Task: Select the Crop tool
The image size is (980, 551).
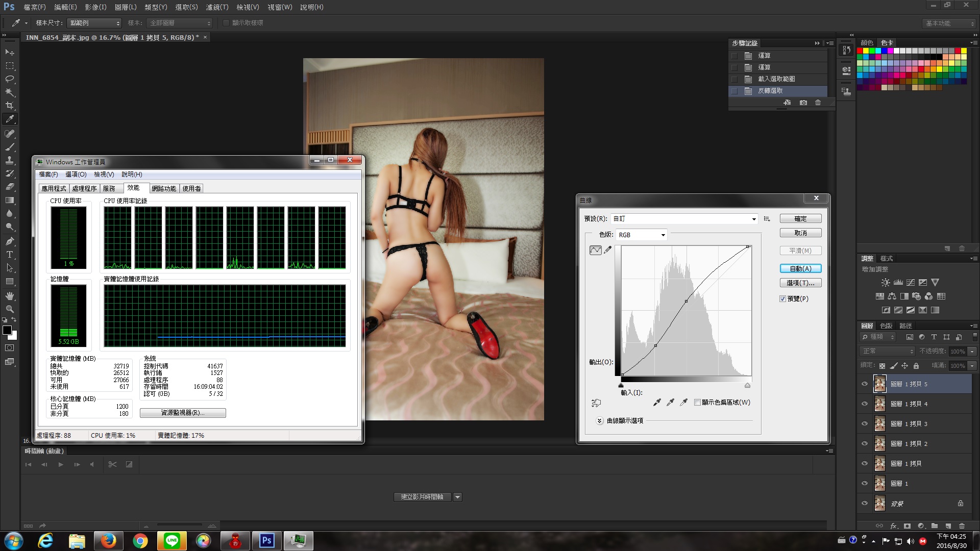Action: pyautogui.click(x=10, y=106)
